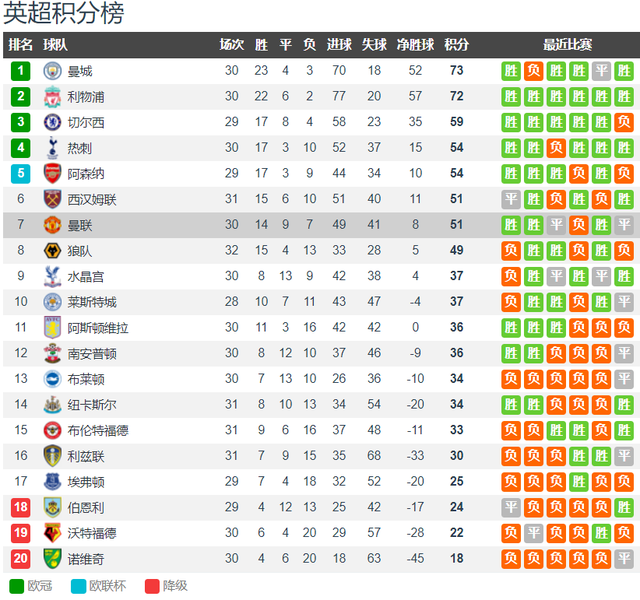Image resolution: width=640 pixels, height=600 pixels.
Task: Open the Arsenal crest in fifth place
Action: pos(52,173)
